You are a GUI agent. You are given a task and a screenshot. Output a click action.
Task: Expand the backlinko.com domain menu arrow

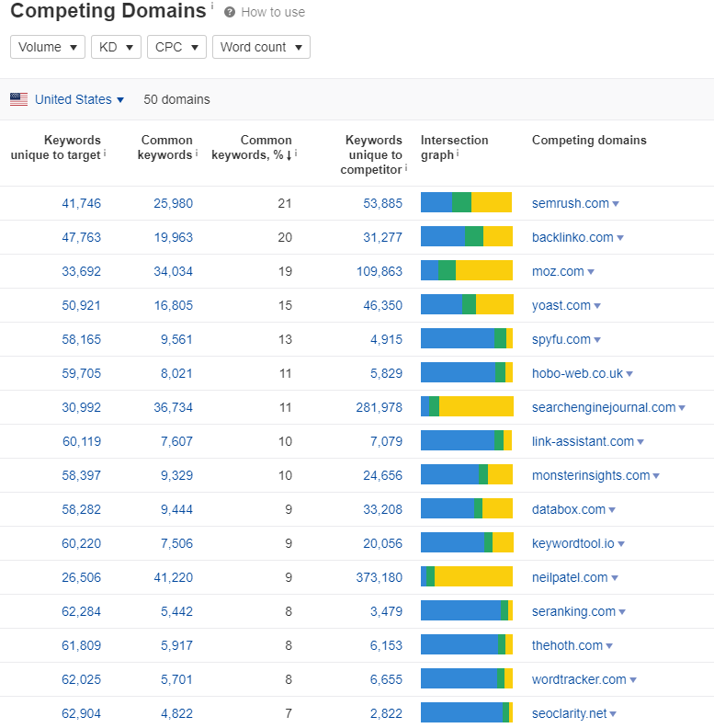(x=620, y=238)
